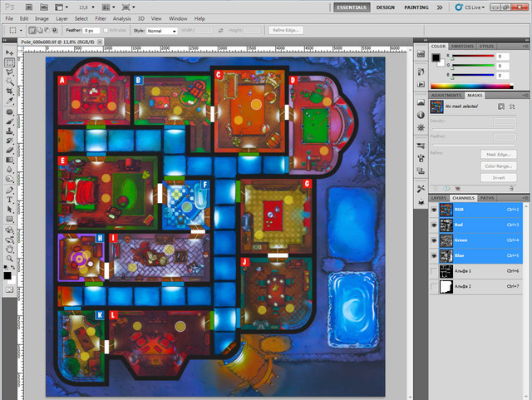Select the Hand tool
The height and width of the screenshot is (400, 532).
point(9,249)
